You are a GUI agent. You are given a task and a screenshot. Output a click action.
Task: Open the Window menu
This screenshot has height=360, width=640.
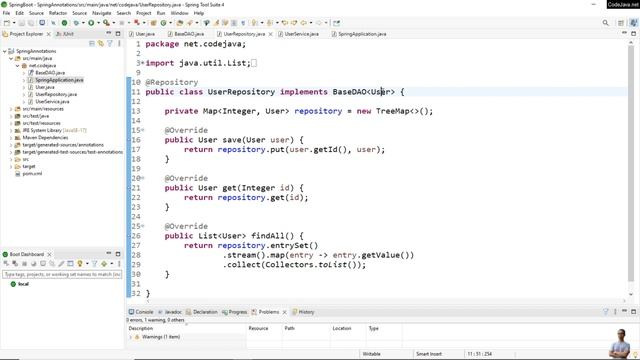pos(180,13)
